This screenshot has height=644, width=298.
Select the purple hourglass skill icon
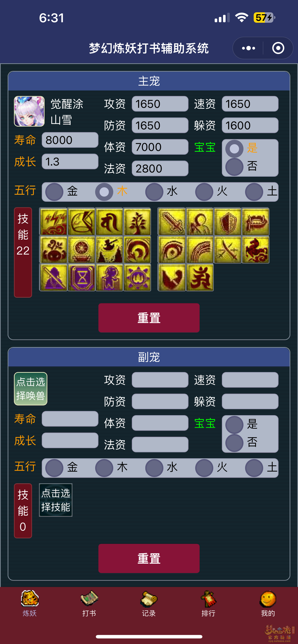81,277
